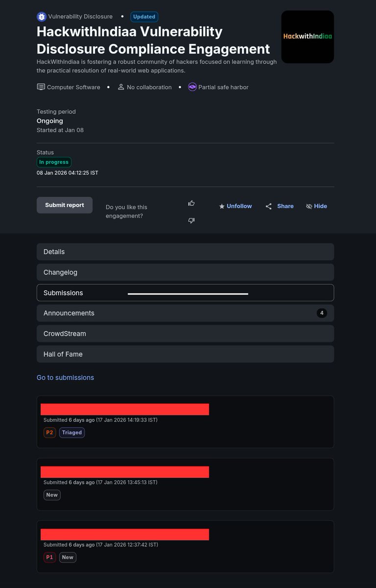Click the Computer Software text
This screenshot has width=376, height=588.
point(73,87)
